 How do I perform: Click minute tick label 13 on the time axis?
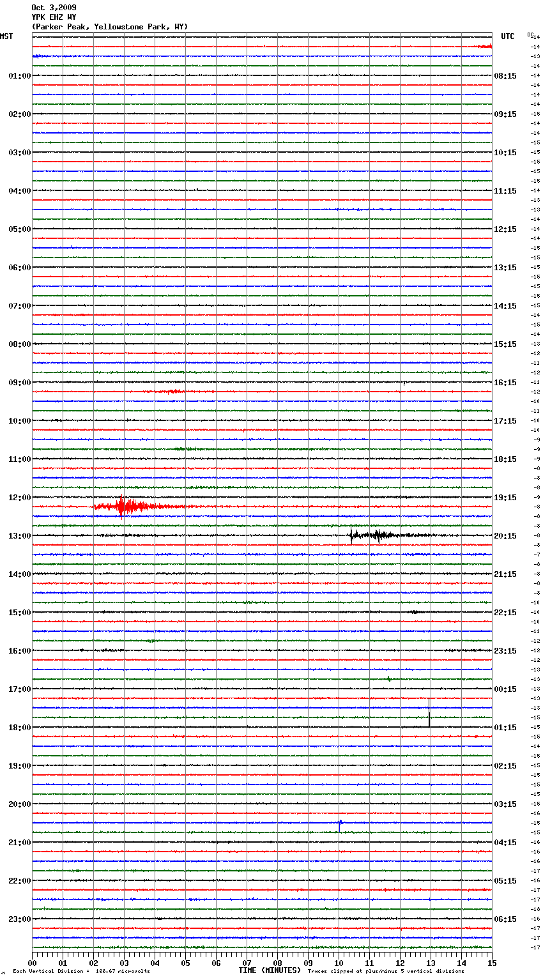(431, 963)
